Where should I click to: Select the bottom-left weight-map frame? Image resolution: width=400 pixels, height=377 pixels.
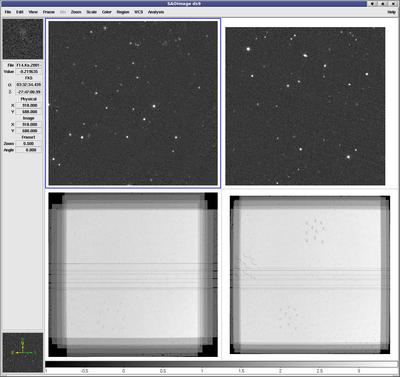click(x=133, y=274)
